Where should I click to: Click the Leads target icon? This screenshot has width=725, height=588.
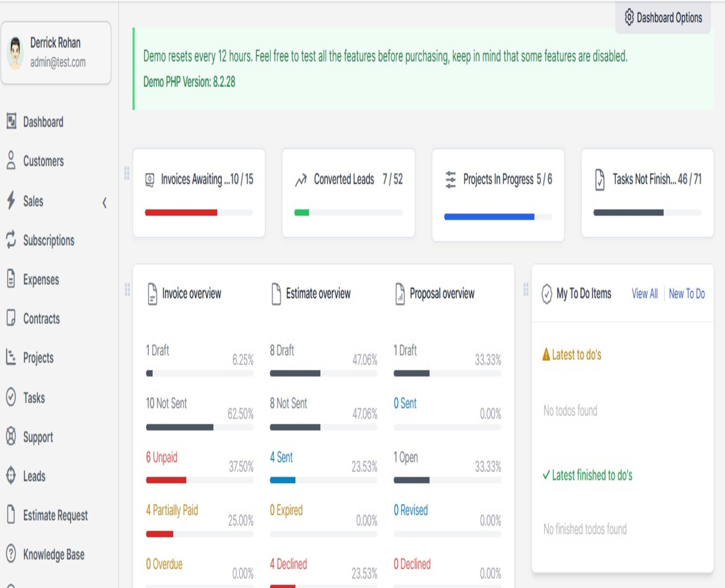click(11, 475)
